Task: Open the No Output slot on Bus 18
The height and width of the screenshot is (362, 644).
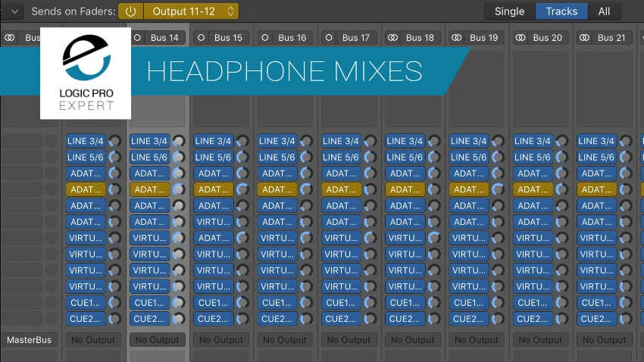Action: click(x=413, y=340)
